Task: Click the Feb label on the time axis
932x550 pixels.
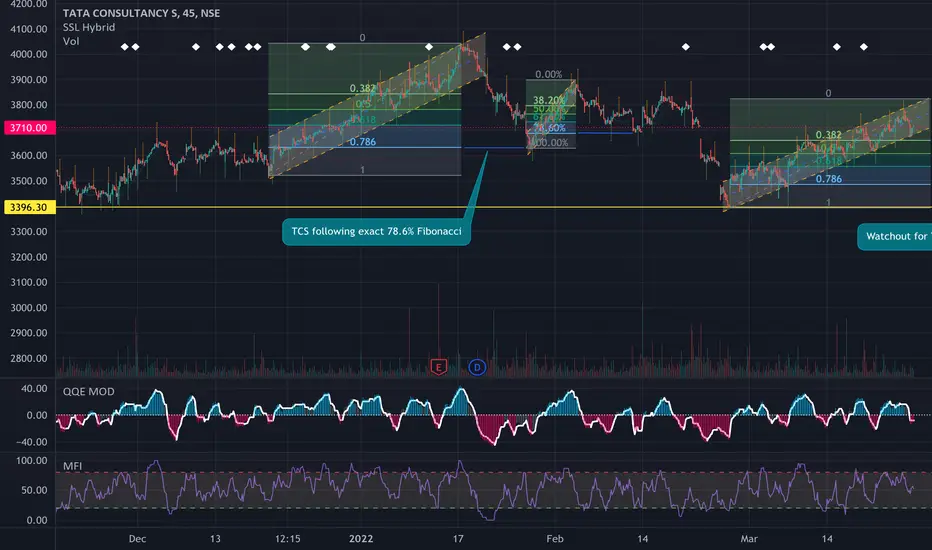Action: [x=555, y=539]
